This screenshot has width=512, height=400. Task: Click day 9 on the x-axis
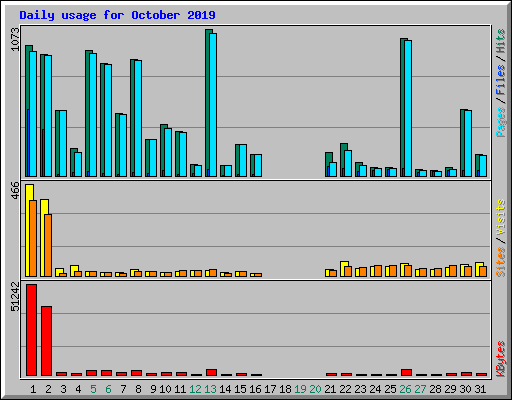coord(153,389)
